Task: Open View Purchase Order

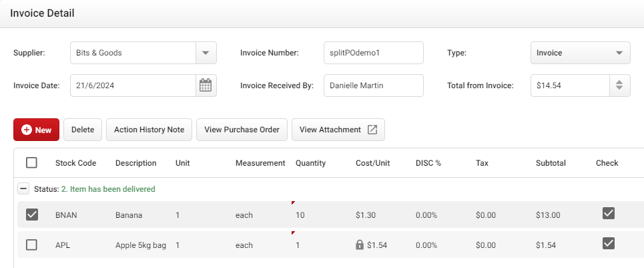Action: point(242,130)
